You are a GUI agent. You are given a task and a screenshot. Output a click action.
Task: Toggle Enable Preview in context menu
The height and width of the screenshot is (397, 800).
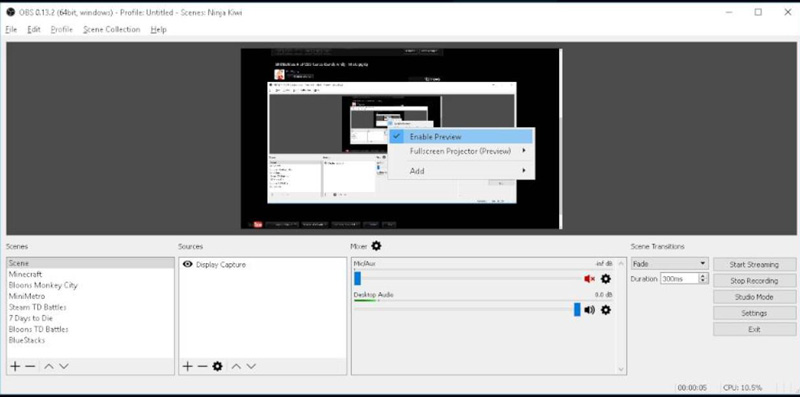click(461, 137)
